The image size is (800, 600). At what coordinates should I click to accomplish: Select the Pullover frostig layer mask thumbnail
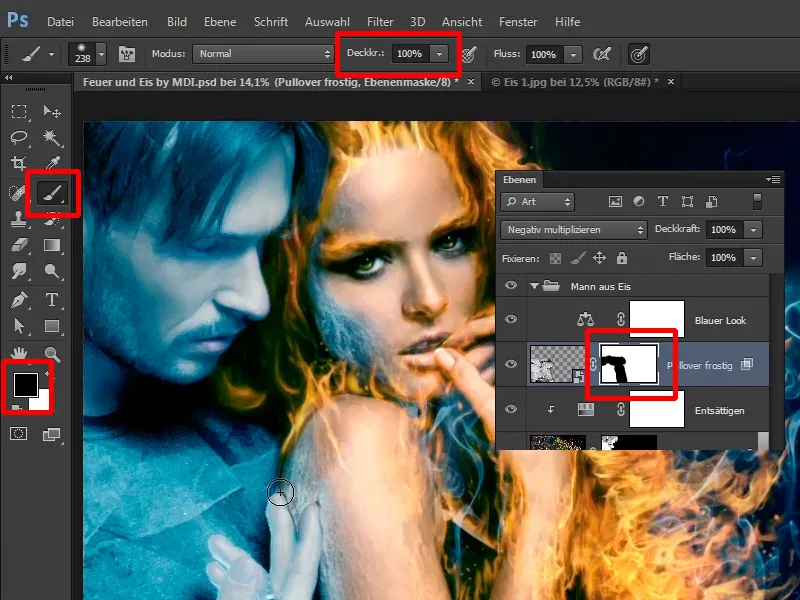629,364
